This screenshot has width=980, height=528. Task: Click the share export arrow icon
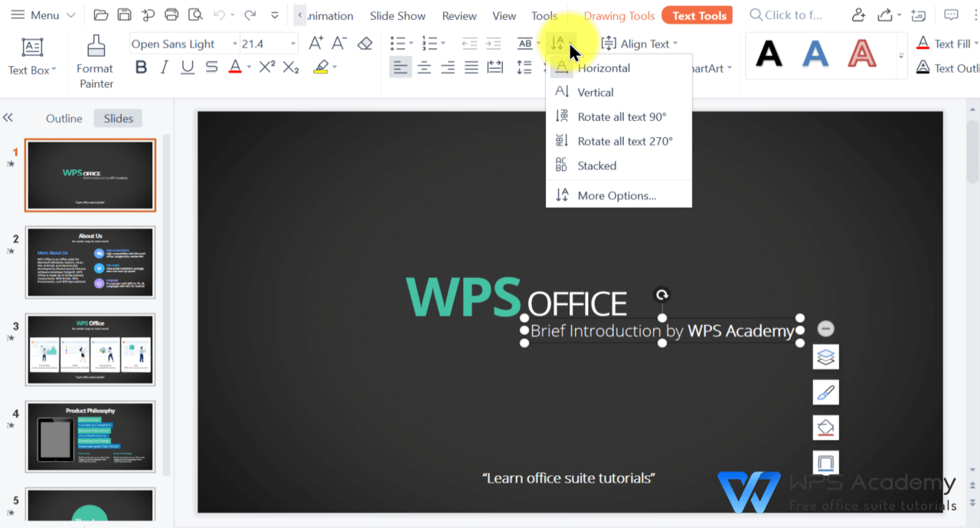tap(885, 15)
